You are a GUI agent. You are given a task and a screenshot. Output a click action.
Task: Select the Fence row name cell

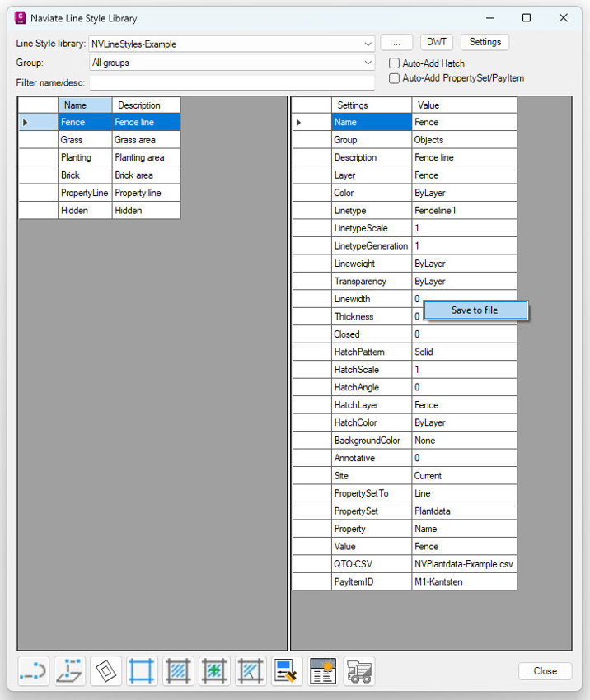click(x=85, y=122)
